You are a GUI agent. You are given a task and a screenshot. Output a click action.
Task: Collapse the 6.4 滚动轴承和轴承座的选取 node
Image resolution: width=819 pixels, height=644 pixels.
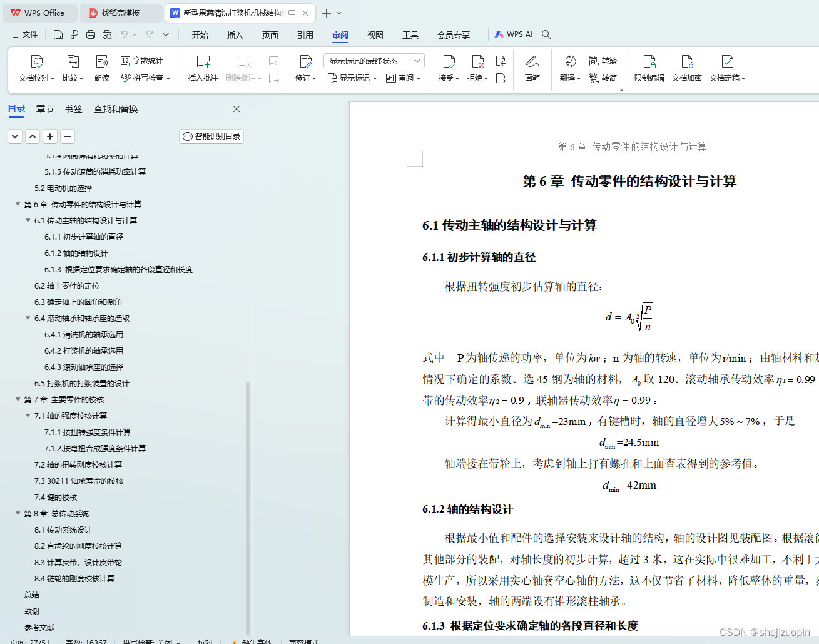28,318
